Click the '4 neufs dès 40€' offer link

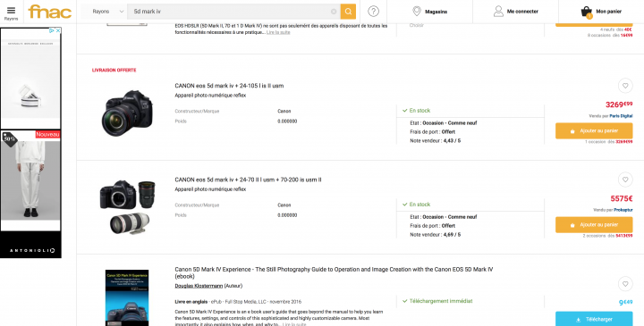point(616,29)
